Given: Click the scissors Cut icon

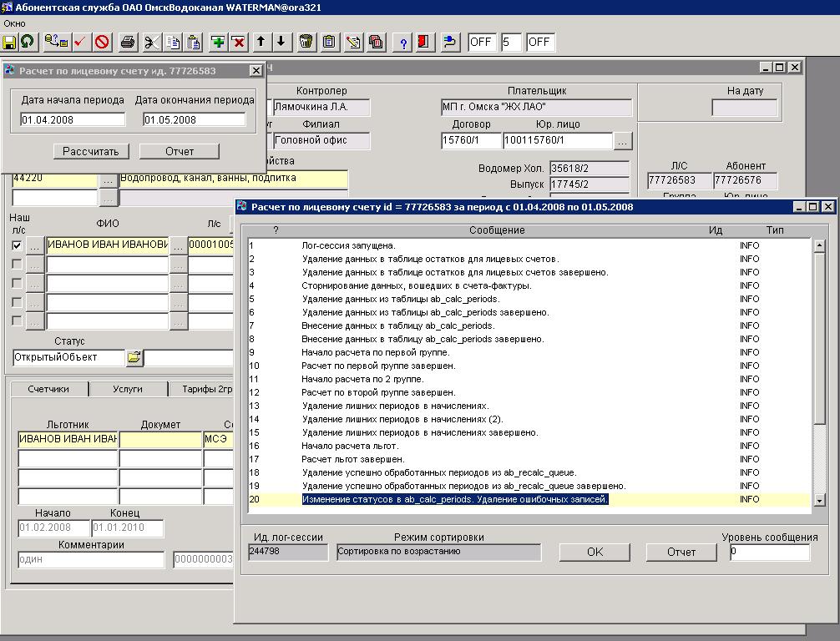Looking at the screenshot, I should click(151, 42).
